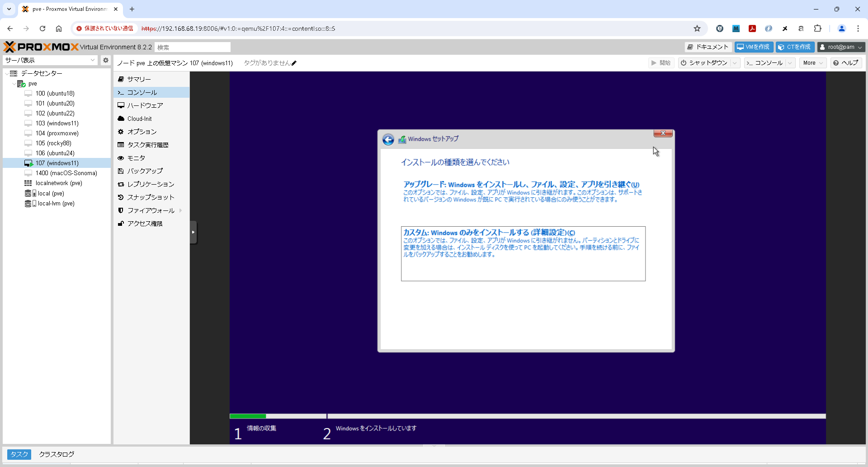Collapse the pve node arrow
This screenshot has width=868, height=467.
(14, 84)
